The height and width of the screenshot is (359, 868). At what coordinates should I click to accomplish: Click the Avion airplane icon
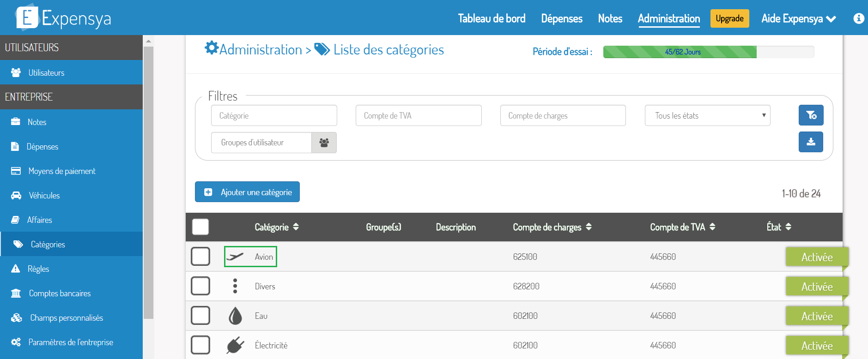coord(235,257)
